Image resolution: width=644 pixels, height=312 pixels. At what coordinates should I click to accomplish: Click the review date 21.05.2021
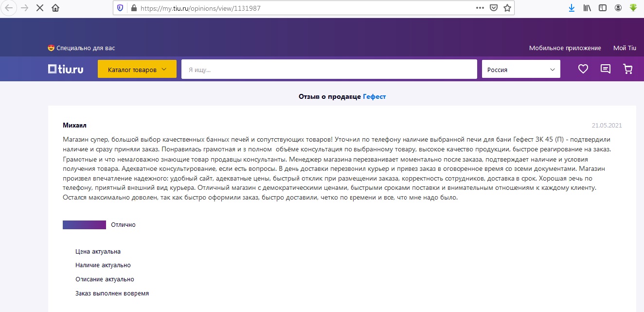(x=607, y=126)
